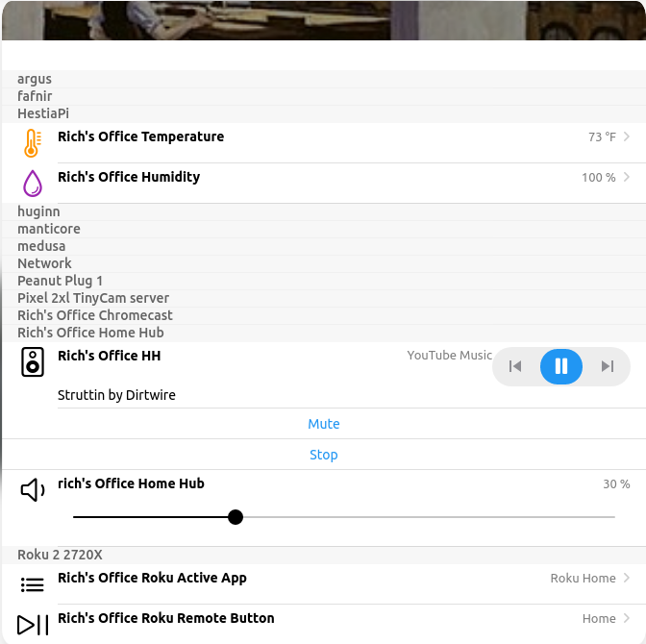Open Roku Remote Button options chevron

(627, 618)
